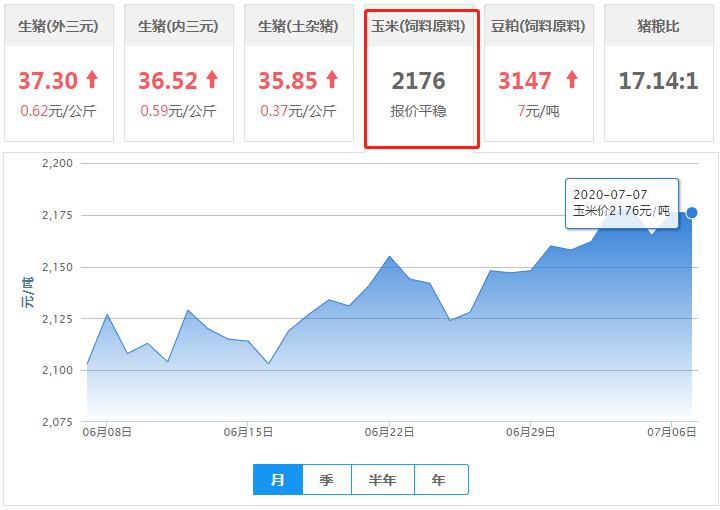Click the red up arrow beside 3147
The width and height of the screenshot is (720, 510).
click(571, 80)
